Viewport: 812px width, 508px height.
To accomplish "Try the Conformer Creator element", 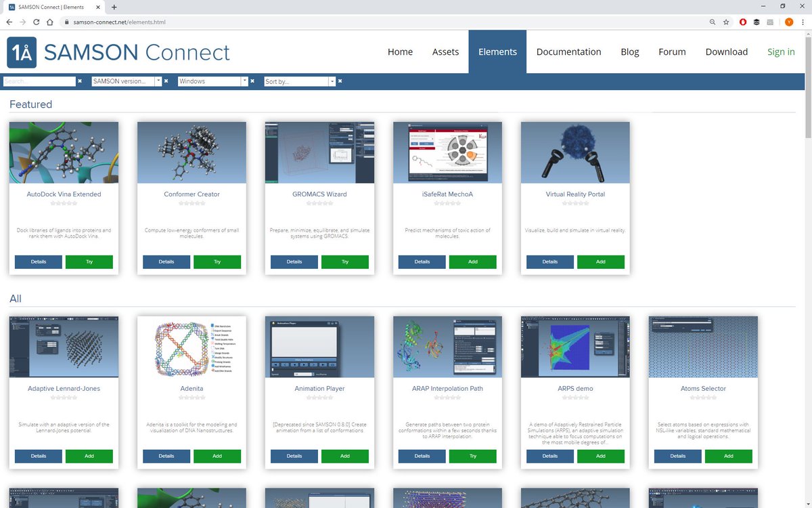I will pos(217,261).
